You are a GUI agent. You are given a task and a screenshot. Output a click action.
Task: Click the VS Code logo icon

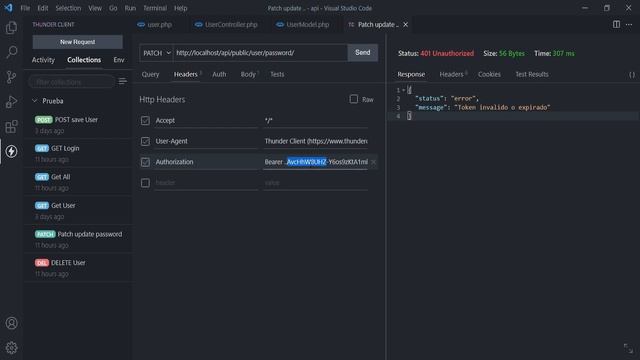click(9, 8)
